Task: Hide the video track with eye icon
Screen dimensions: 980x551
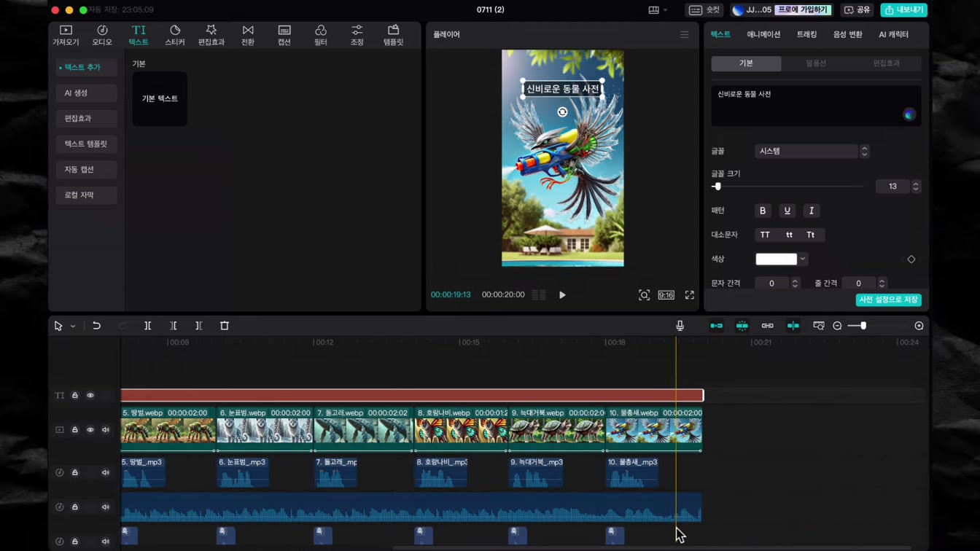Action: [90, 430]
